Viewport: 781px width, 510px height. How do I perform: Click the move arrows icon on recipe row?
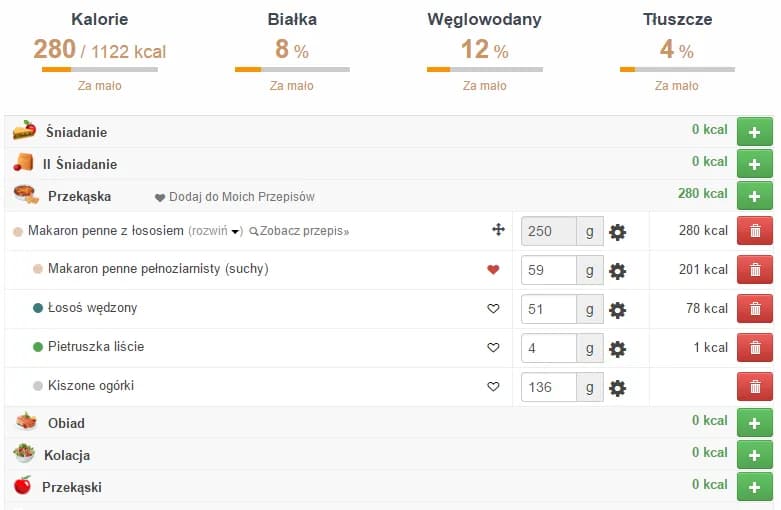pyautogui.click(x=498, y=231)
